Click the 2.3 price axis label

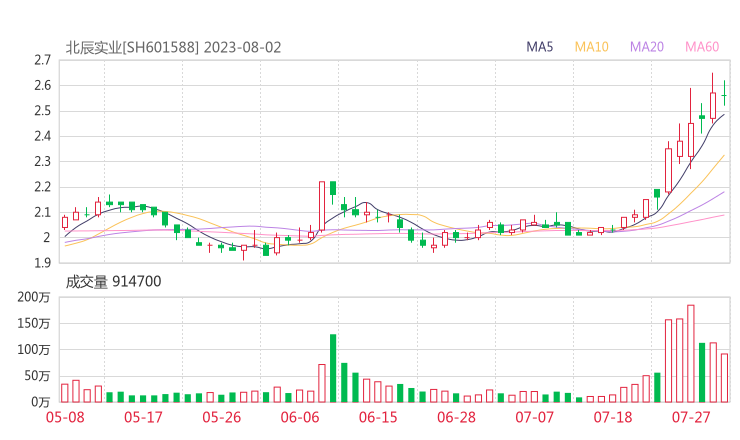(x=42, y=161)
